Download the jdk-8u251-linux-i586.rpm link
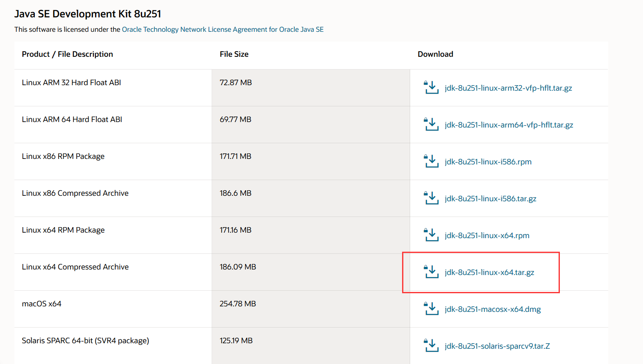 tap(488, 162)
